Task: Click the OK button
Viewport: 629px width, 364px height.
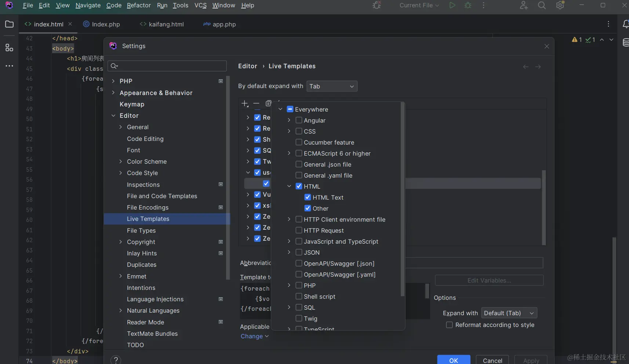Action: pos(454,360)
